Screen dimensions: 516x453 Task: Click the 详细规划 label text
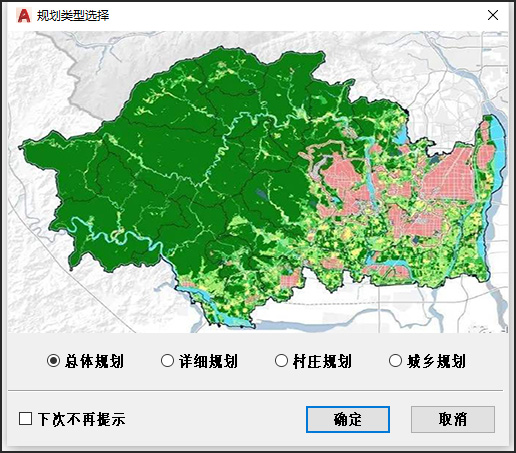coord(208,361)
